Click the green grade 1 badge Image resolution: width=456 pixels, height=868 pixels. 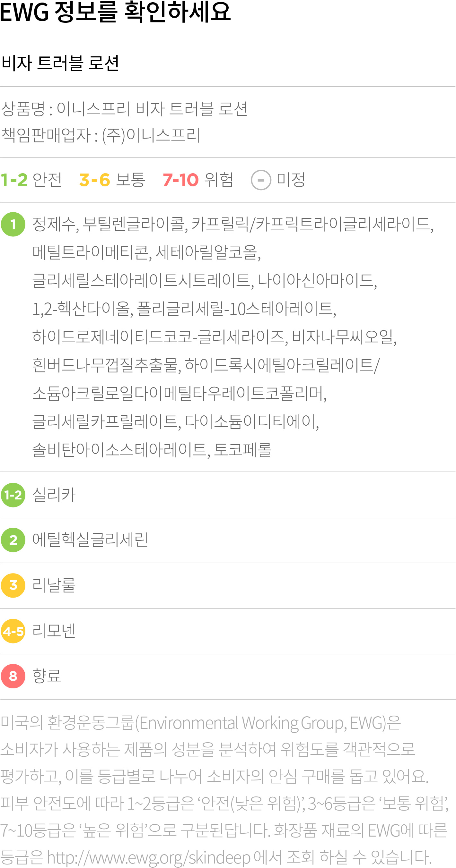(x=13, y=225)
